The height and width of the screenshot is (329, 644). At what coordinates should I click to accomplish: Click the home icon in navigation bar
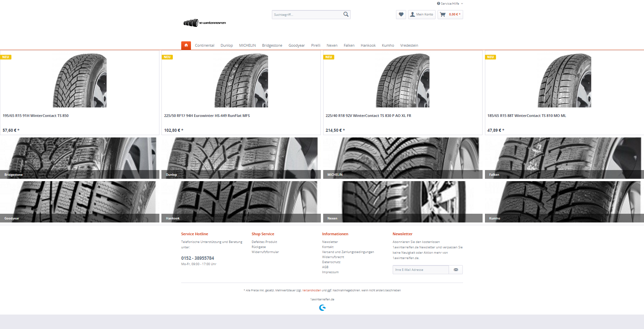coord(186,45)
